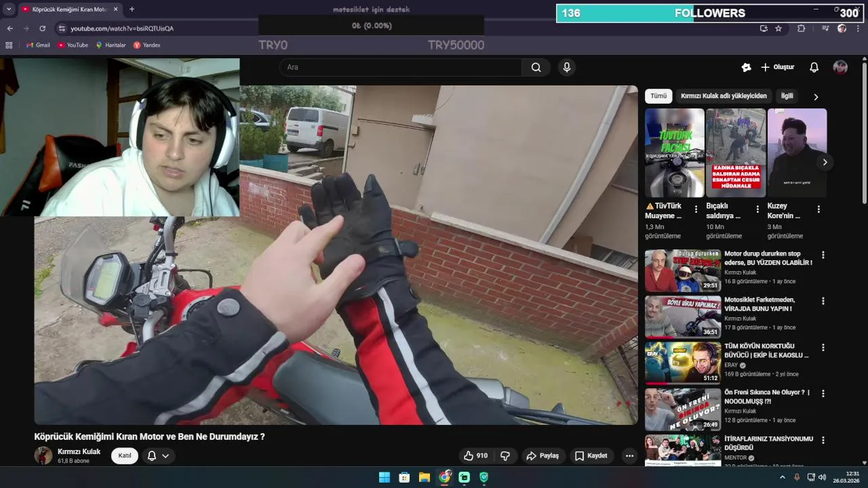Open the more actions menu under the video
Screen dimensions: 868x488
click(x=630, y=456)
